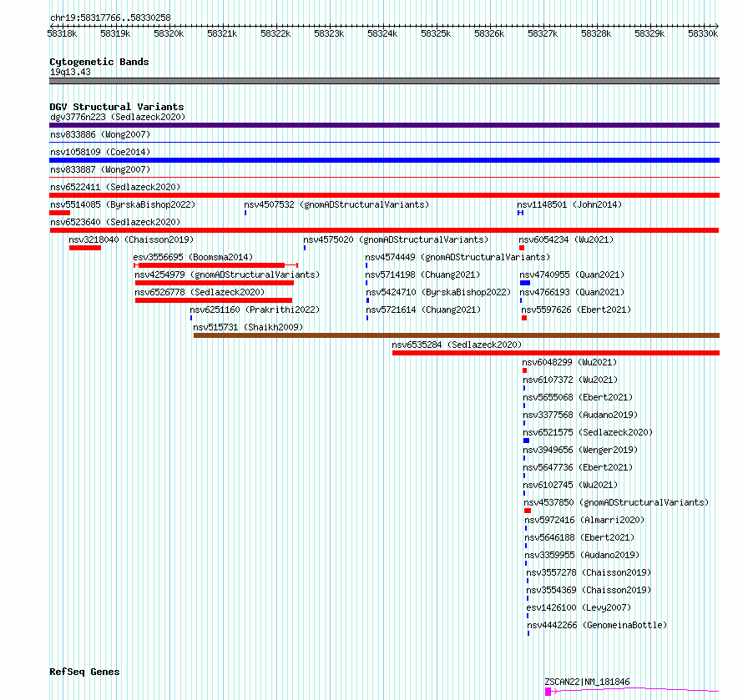
Task: Click the red nsv3218040 variant bar
Action: pyautogui.click(x=85, y=248)
